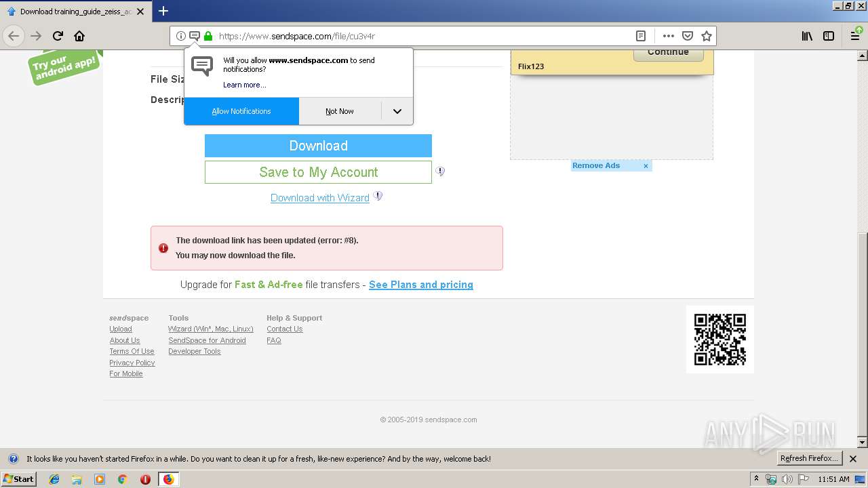Open the Upload footer link
Viewport: 868px width, 488px height.
point(121,329)
